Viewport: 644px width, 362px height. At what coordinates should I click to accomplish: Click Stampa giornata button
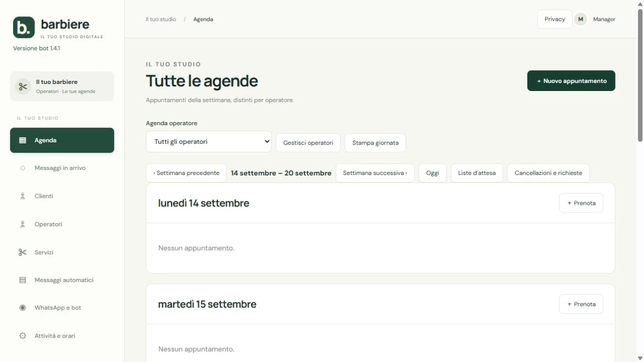coord(375,143)
